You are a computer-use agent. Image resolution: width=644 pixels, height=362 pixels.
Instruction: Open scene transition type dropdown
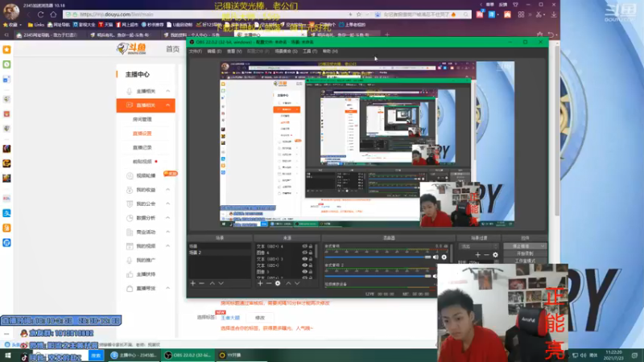[x=479, y=246]
